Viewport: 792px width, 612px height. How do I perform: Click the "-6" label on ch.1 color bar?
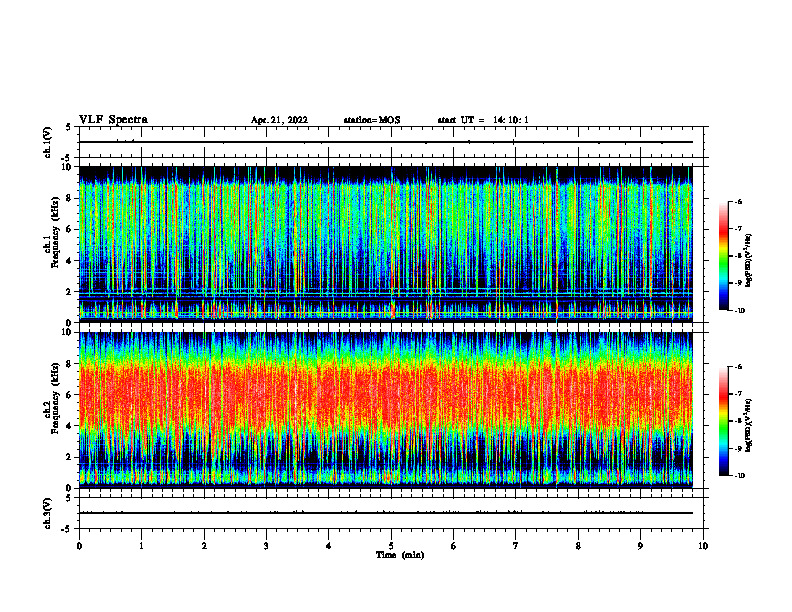tap(739, 202)
